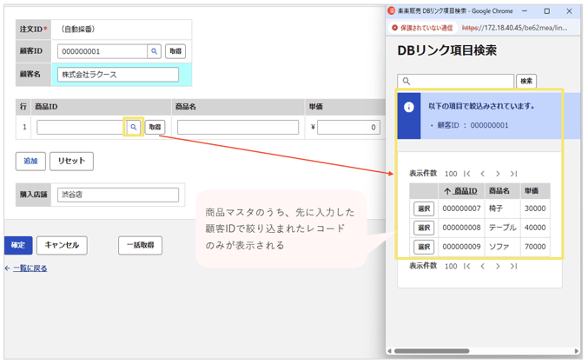
Task: Click the 取得 button next to 商品ID
Action: pos(155,127)
